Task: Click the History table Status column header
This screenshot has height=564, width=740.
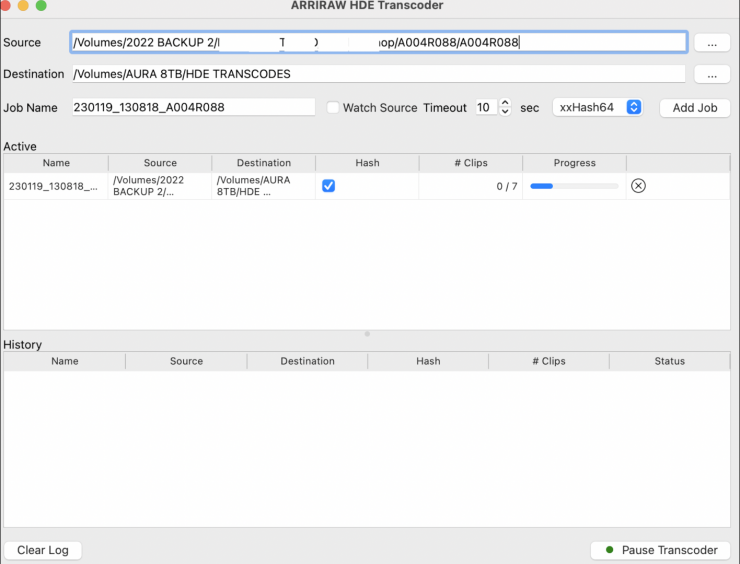Action: point(669,361)
